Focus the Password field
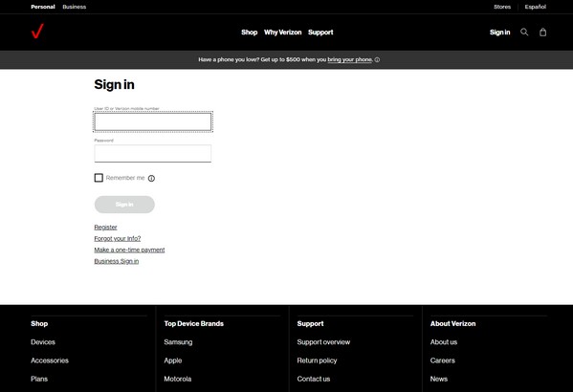573x392 pixels. 153,153
